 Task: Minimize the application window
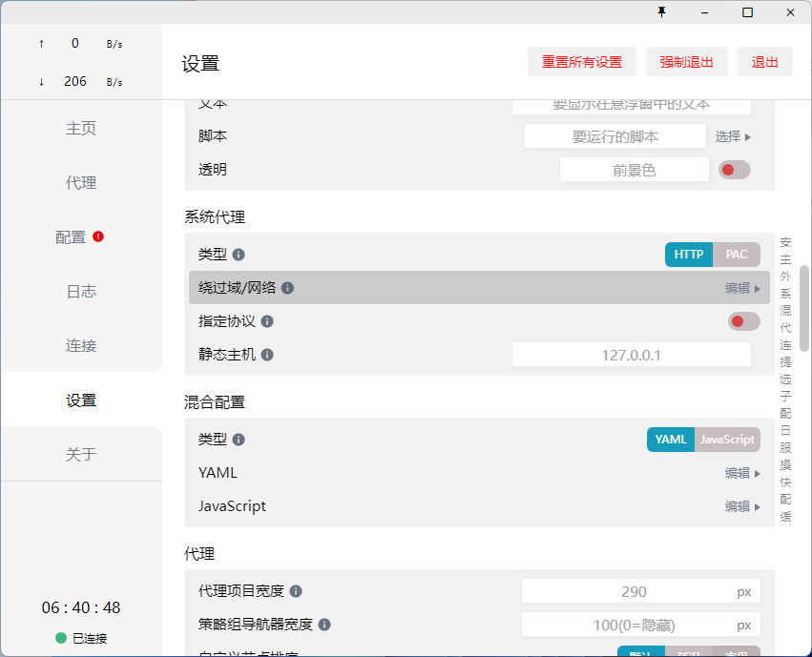704,11
